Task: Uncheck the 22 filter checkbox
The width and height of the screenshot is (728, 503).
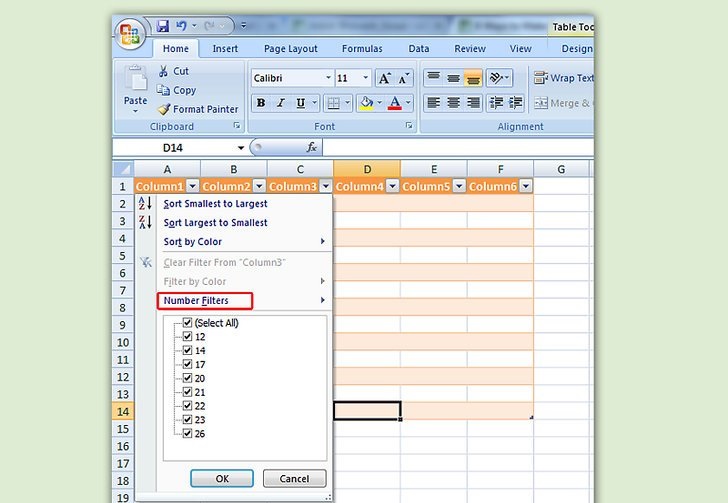Action: (x=187, y=405)
